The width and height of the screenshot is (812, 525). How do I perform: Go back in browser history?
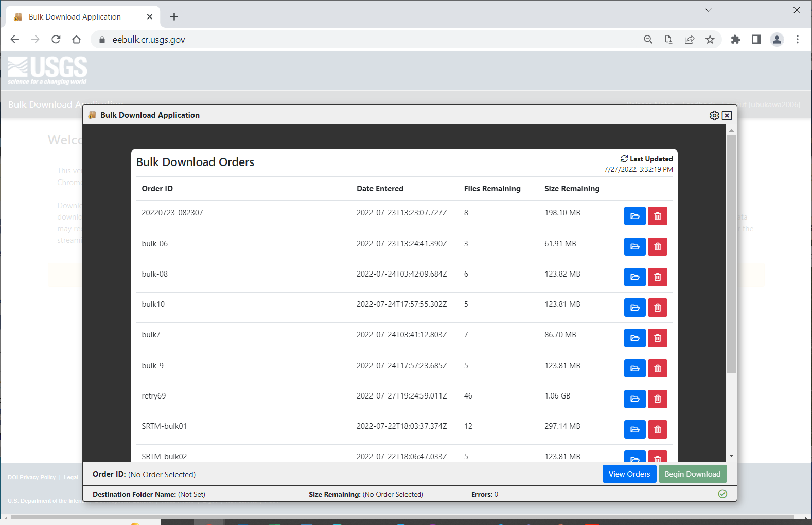coord(14,40)
